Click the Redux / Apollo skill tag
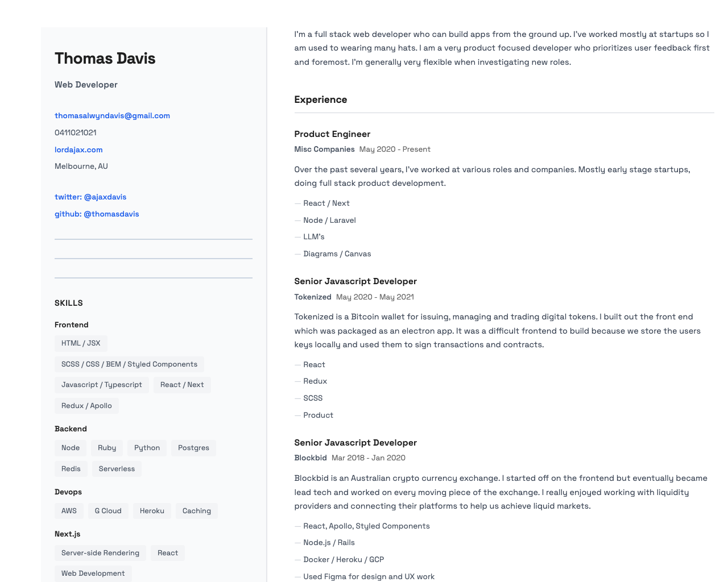Screen dimensions: 728x582 (x=86, y=406)
